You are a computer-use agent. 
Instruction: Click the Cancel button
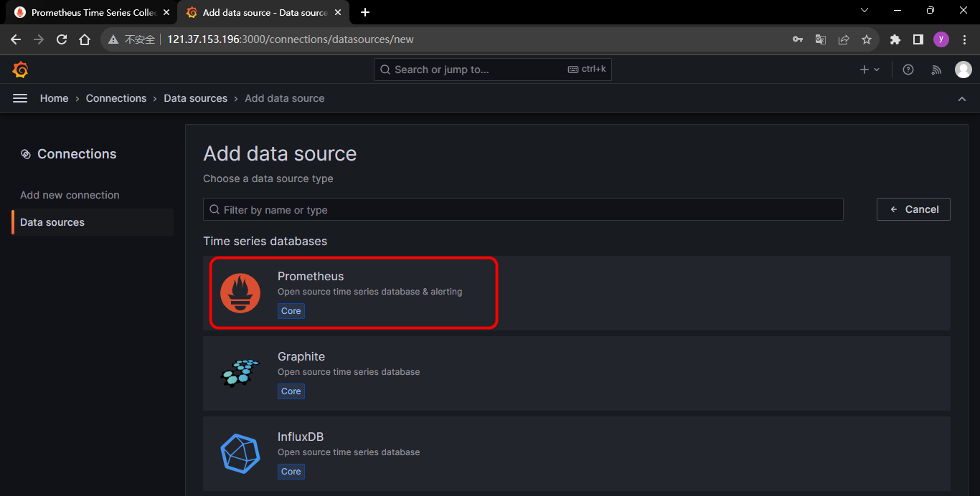pyautogui.click(x=913, y=209)
